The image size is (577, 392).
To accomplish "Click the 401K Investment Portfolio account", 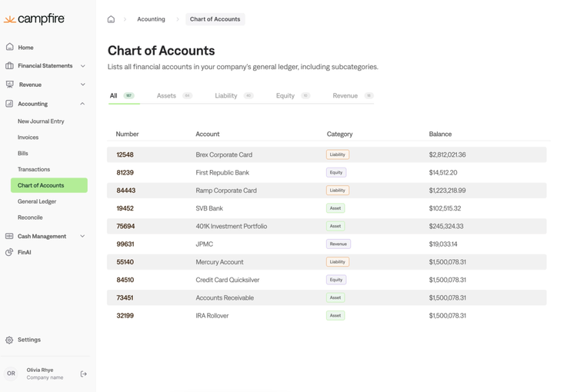I will click(x=232, y=227).
